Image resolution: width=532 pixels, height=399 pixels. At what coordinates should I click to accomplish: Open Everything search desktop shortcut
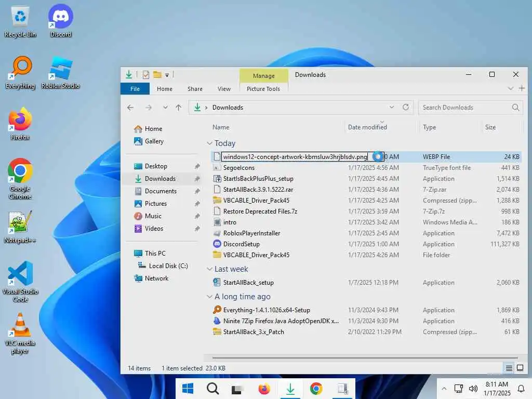20,73
